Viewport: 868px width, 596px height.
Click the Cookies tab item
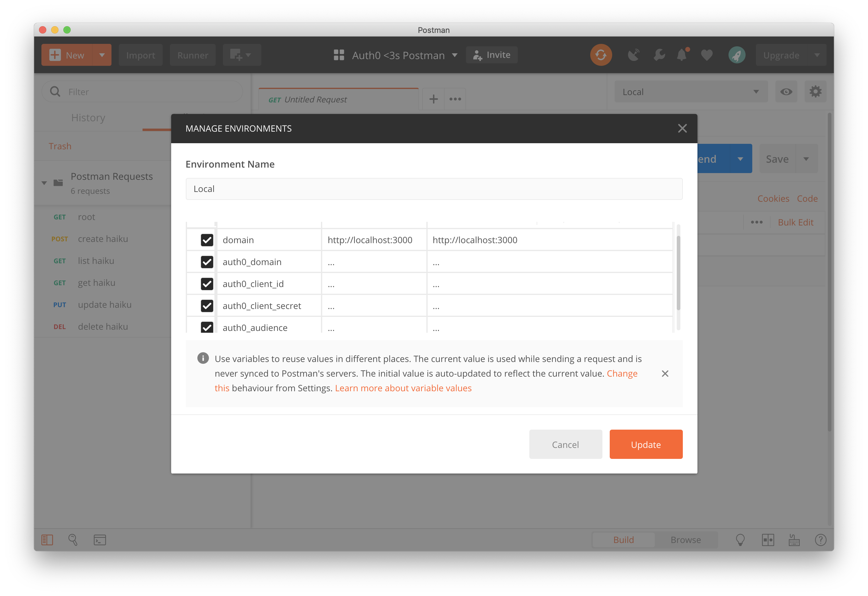pyautogui.click(x=774, y=198)
